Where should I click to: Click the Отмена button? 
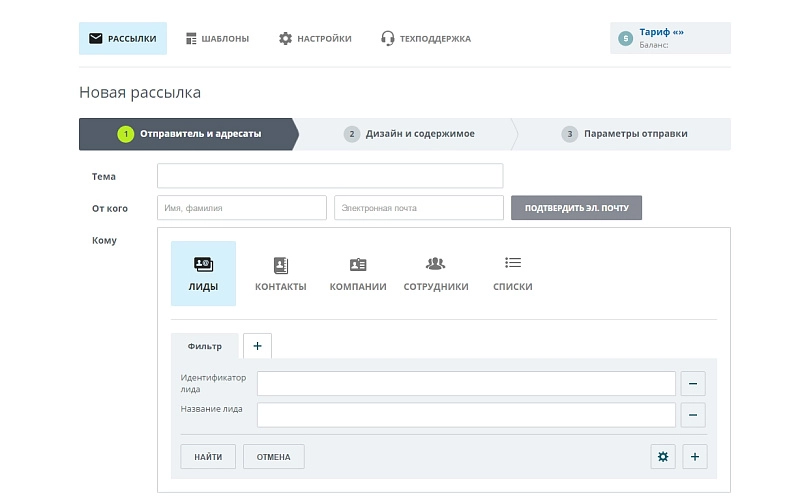pos(273,457)
